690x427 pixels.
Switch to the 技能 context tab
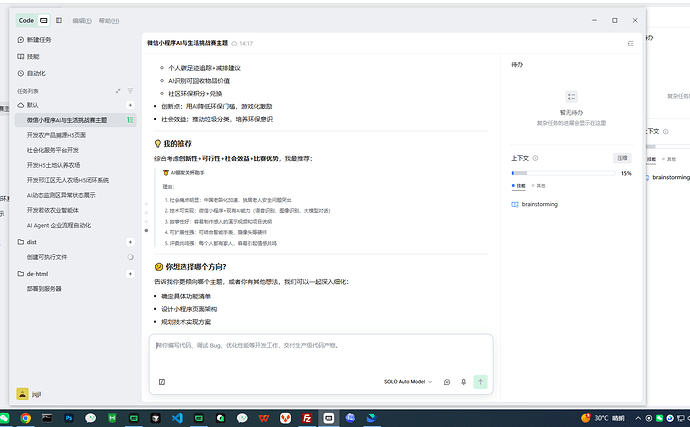coord(519,186)
